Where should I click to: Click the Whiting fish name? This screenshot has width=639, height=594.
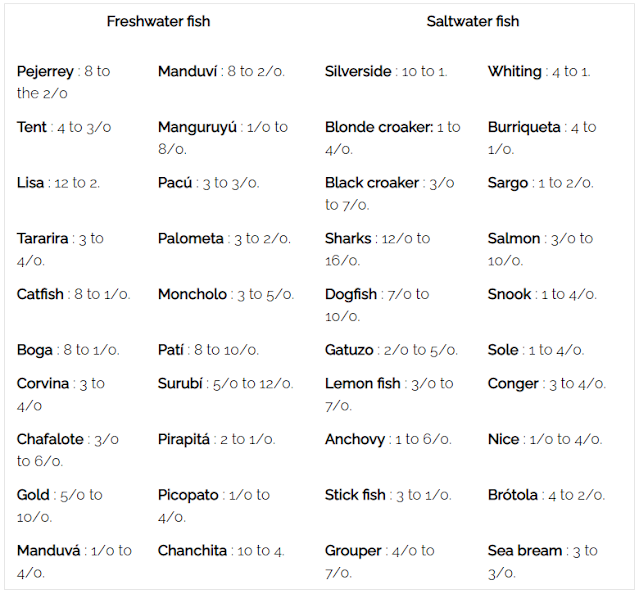click(x=514, y=71)
